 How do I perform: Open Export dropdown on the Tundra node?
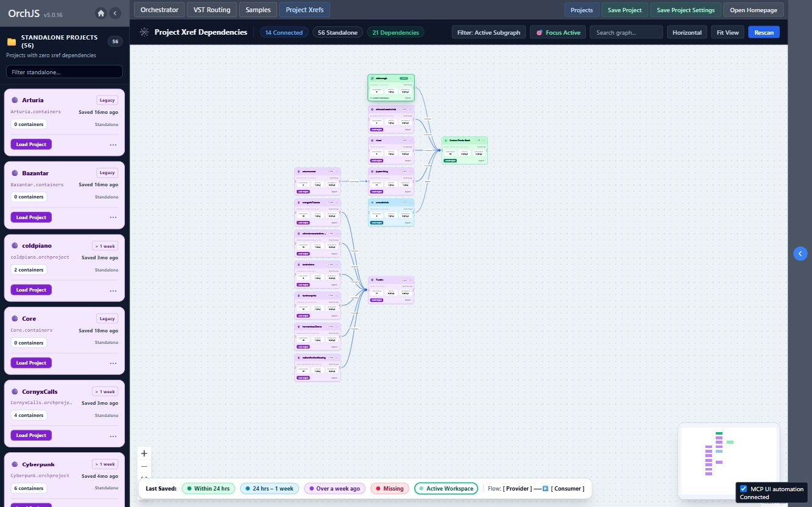click(x=408, y=300)
